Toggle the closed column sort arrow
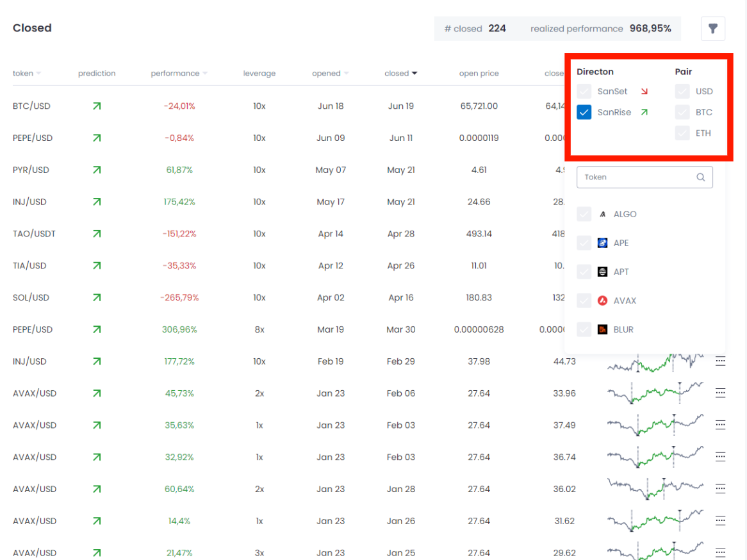The image size is (747, 560). (415, 74)
